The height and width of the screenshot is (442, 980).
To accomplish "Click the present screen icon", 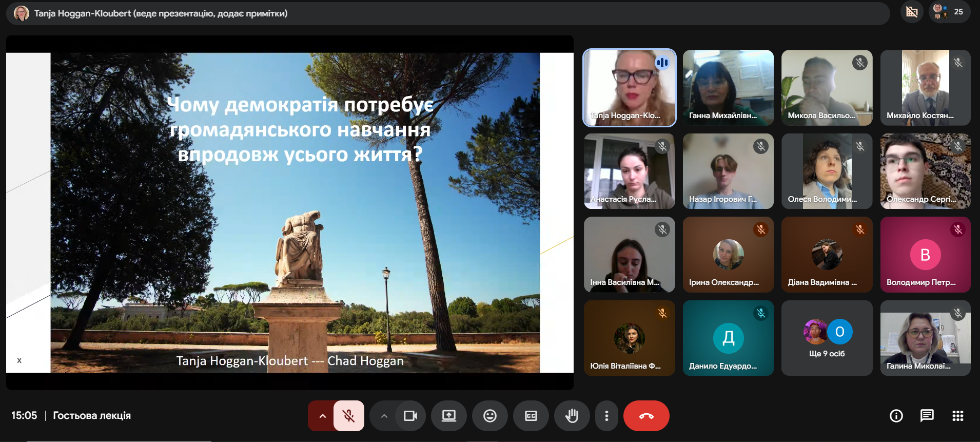I will pos(449,416).
